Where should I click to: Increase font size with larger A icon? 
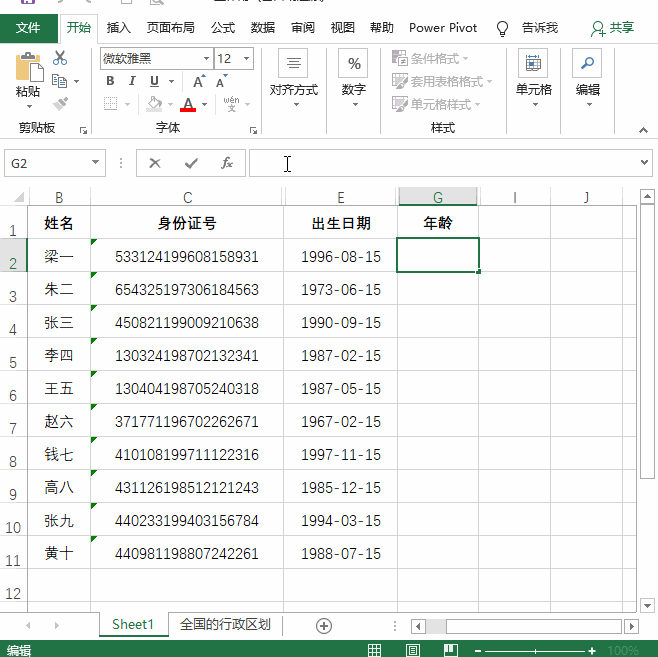tap(199, 81)
